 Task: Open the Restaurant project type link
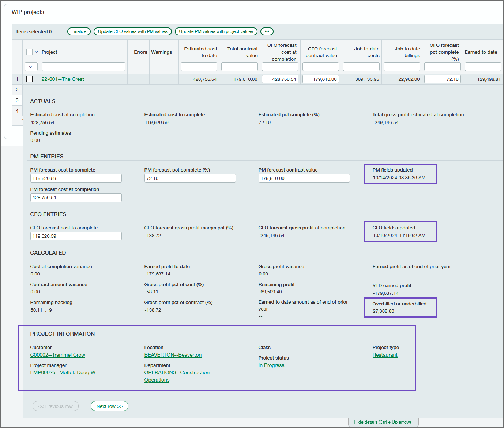point(385,355)
